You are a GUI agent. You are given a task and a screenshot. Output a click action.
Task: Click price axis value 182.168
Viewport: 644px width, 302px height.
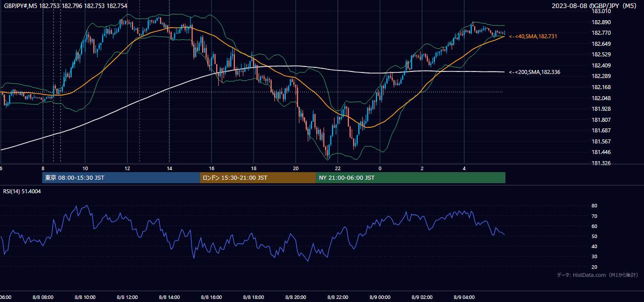pos(601,87)
